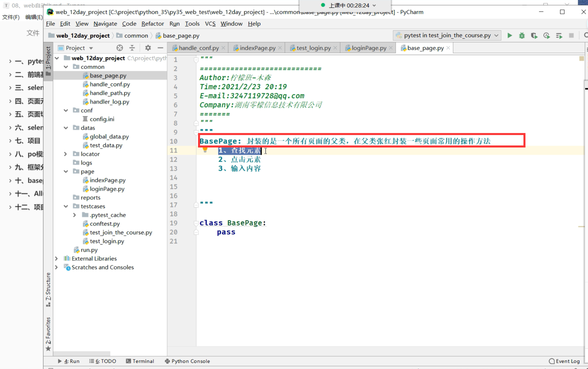588x369 pixels.
Task: Click the Stop process square icon
Action: (571, 35)
